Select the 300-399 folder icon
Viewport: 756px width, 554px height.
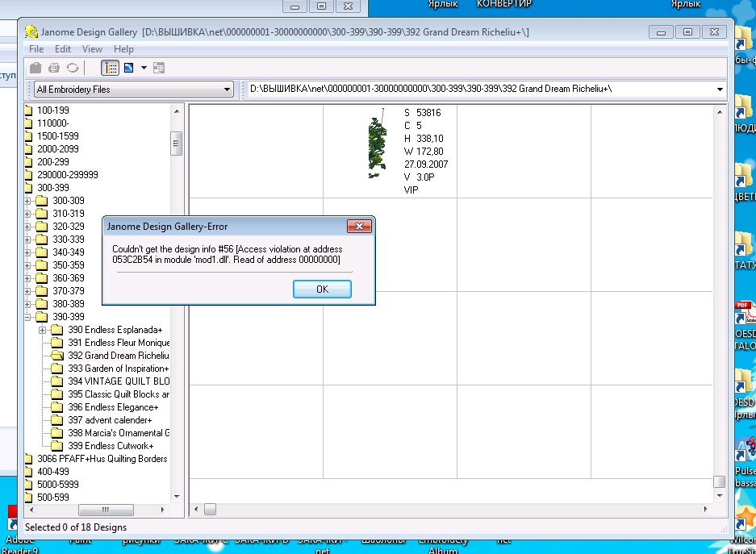(x=28, y=188)
